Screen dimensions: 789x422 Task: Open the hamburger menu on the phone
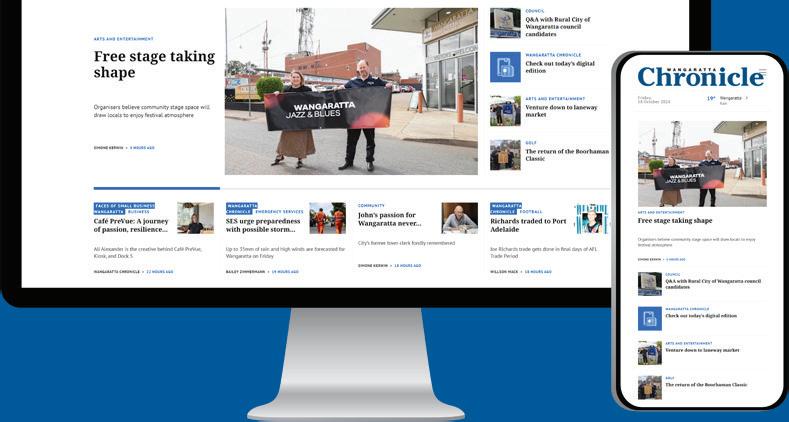pyautogui.click(x=763, y=71)
